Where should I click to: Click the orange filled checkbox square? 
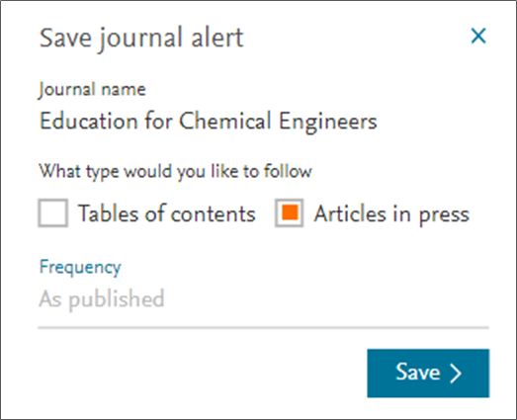291,212
